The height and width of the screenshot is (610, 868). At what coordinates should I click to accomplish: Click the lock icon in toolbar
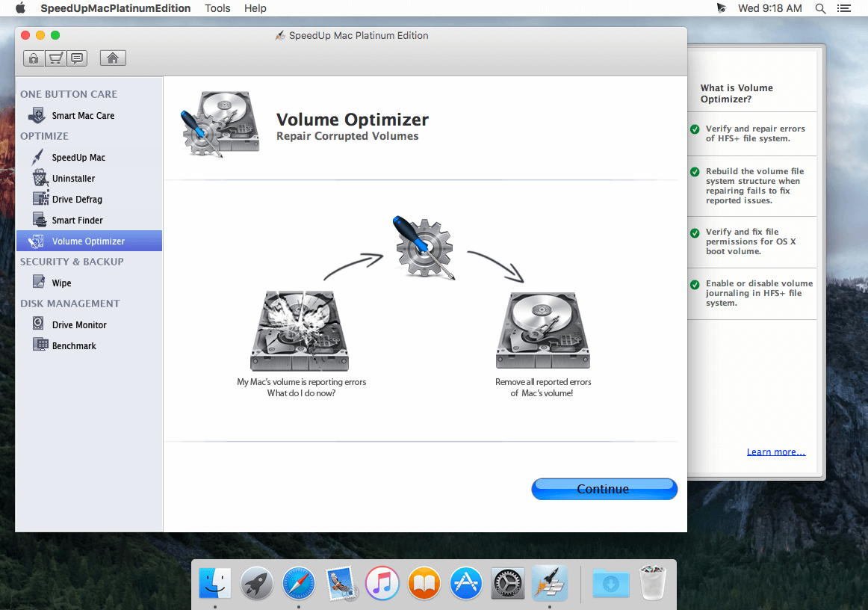(34, 58)
